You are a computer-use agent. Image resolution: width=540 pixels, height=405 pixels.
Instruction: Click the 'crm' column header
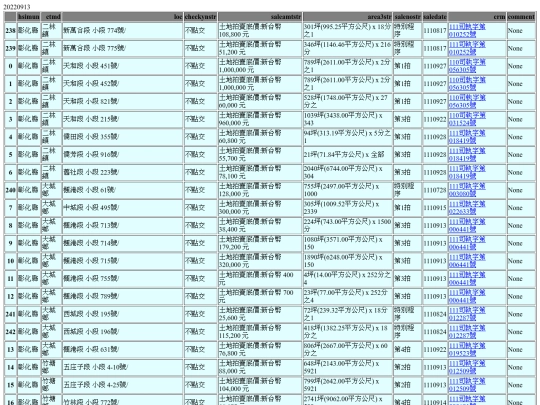click(477, 17)
